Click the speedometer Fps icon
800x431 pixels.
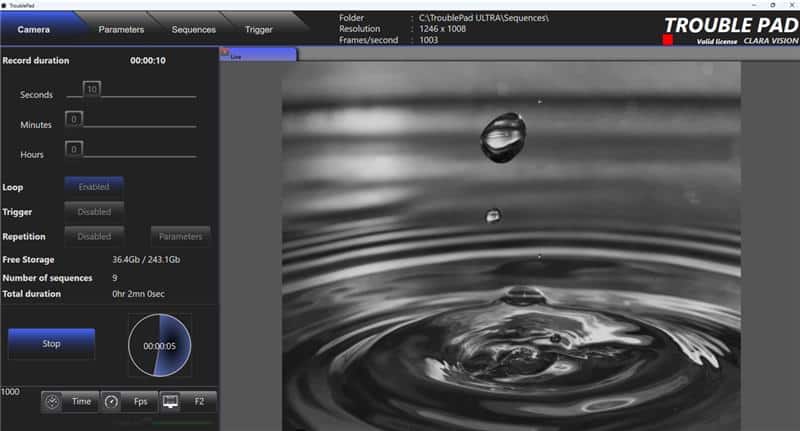(111, 402)
